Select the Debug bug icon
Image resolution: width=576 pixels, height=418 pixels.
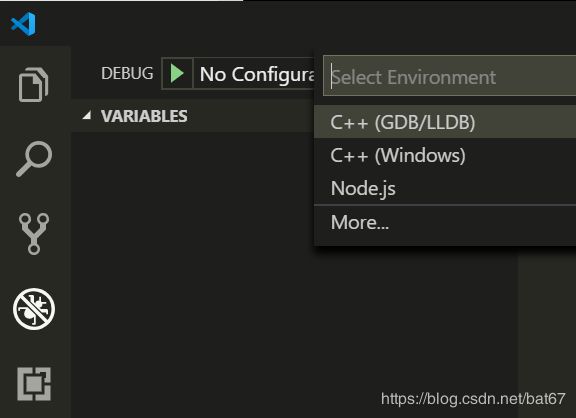point(34,309)
